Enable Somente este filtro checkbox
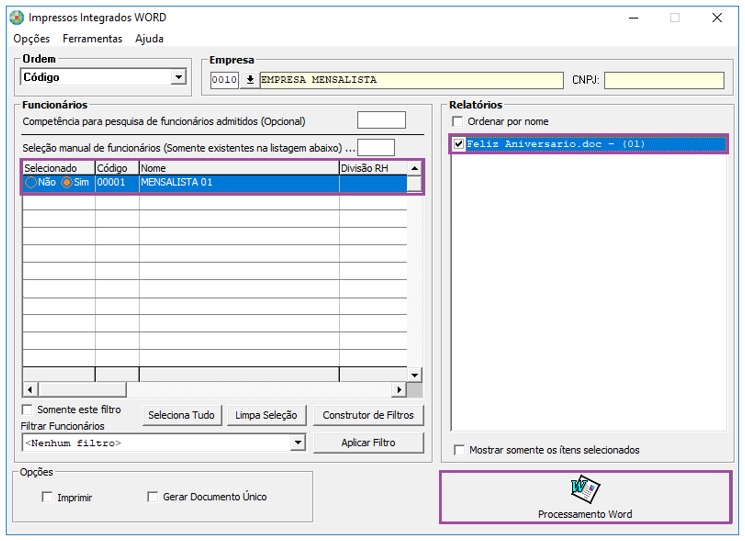The width and height of the screenshot is (745, 541). pyautogui.click(x=28, y=409)
